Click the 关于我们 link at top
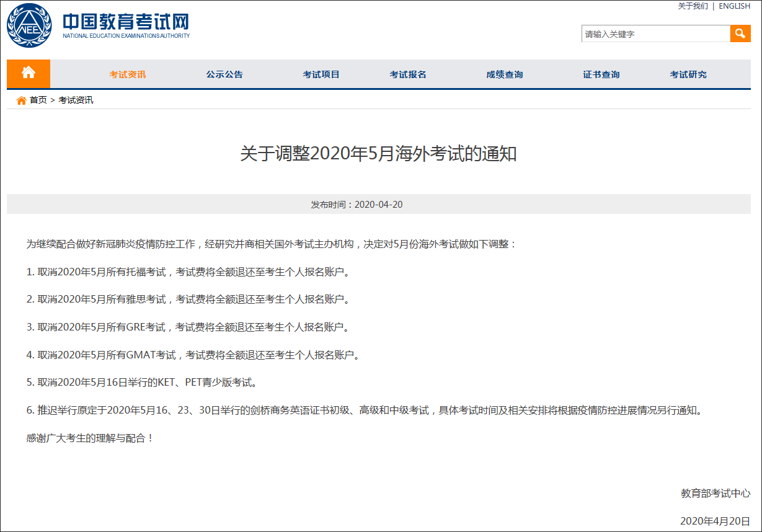 coord(693,6)
